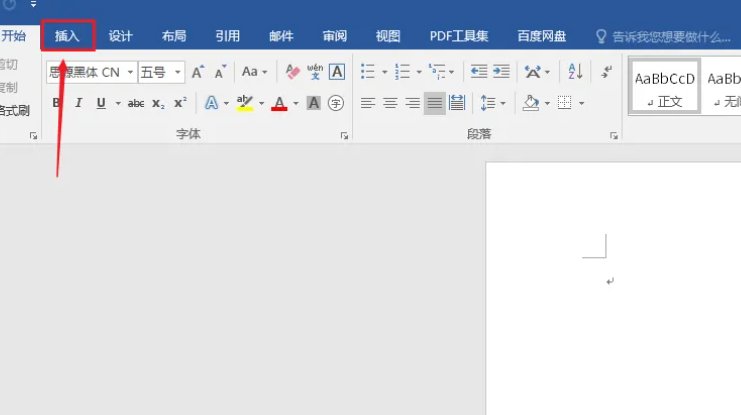Viewport: 741px width, 415px height.
Task: Center align text
Action: coord(390,103)
